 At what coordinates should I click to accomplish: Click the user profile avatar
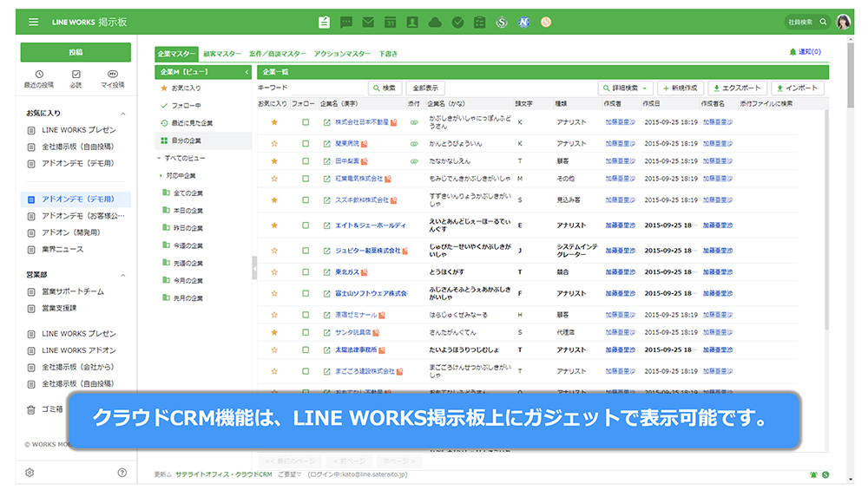click(843, 22)
